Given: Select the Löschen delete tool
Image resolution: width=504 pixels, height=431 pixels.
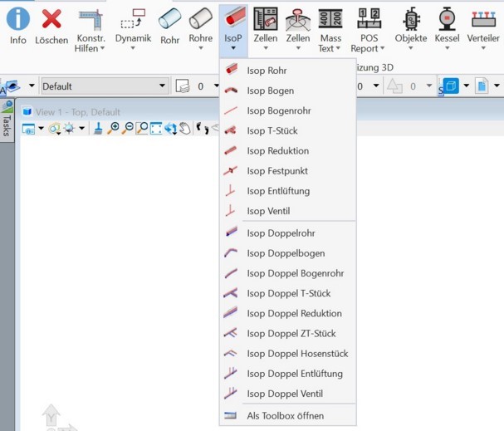Looking at the screenshot, I should tap(51, 27).
